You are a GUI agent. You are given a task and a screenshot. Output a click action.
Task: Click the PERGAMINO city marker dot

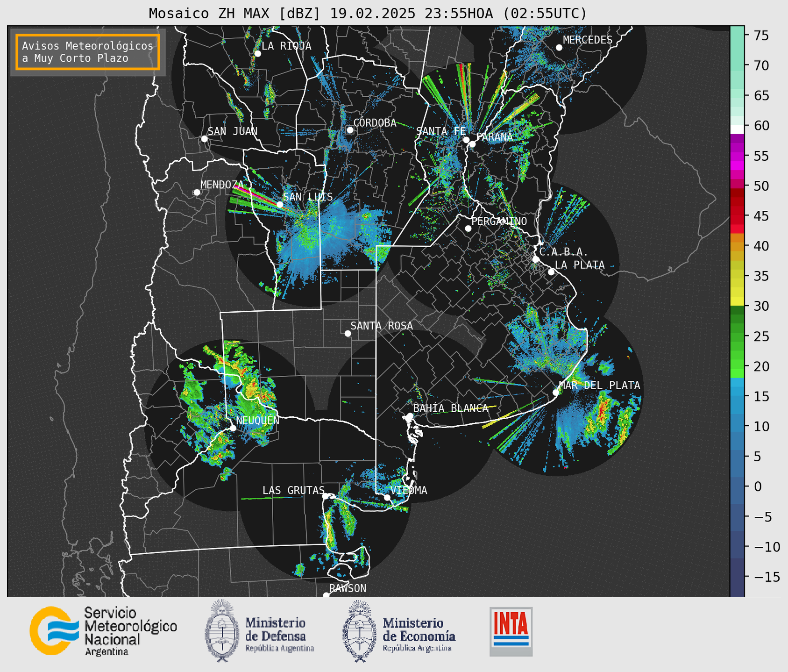[x=468, y=229]
